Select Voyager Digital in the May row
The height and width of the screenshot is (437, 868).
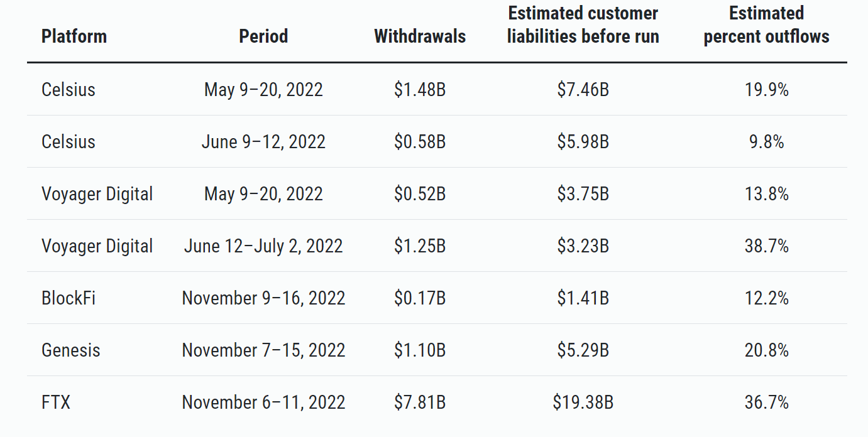(97, 194)
